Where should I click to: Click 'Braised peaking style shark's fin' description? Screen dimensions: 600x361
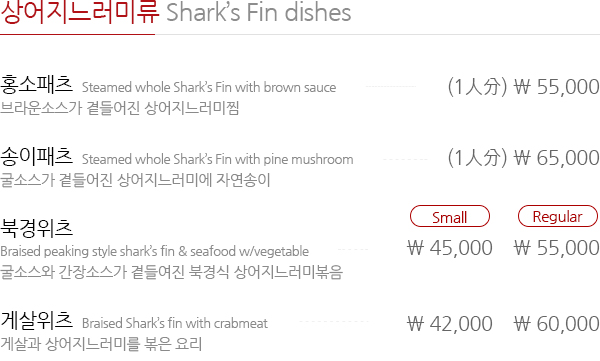155,252
